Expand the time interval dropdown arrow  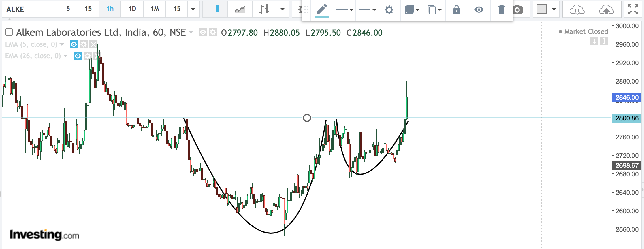[193, 9]
